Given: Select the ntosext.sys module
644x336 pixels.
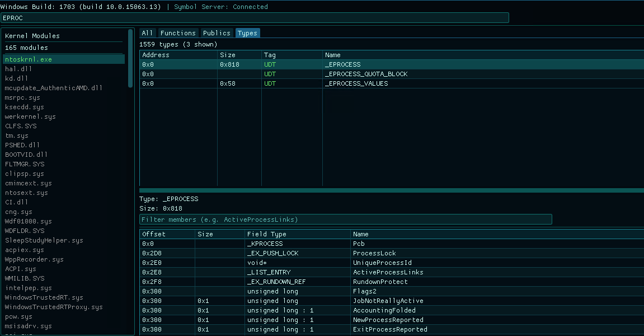Looking at the screenshot, I should click(x=64, y=193).
